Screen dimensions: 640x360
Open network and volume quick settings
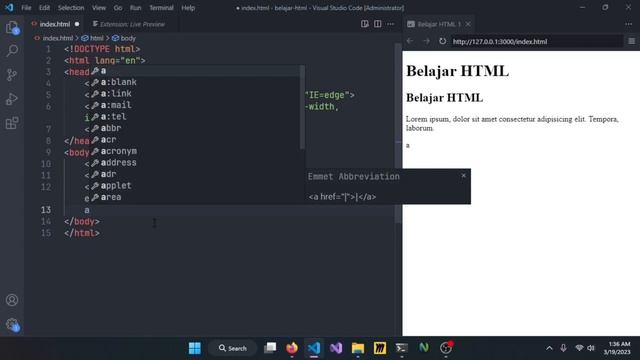tap(585, 348)
